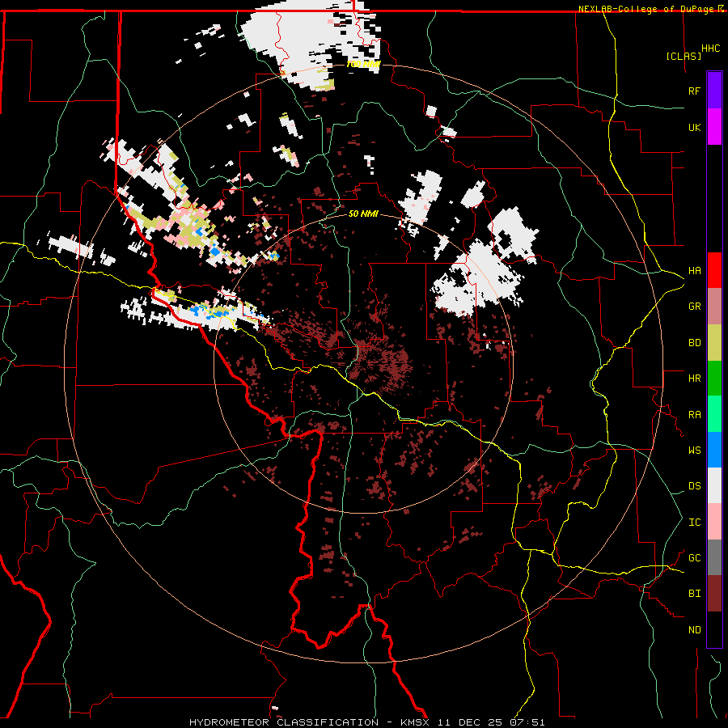Click the HR legend label
This screenshot has width=728, height=728.
pos(694,379)
